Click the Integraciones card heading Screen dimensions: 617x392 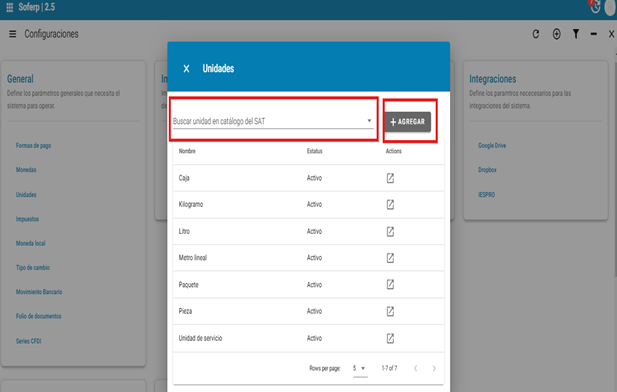coord(492,79)
